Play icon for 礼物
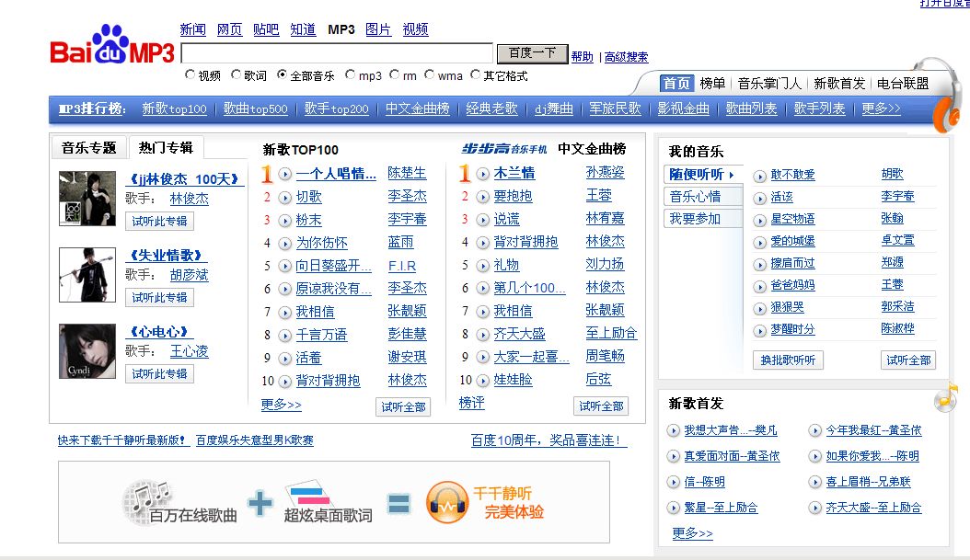Viewport: 970px width, 560px height. [x=482, y=266]
